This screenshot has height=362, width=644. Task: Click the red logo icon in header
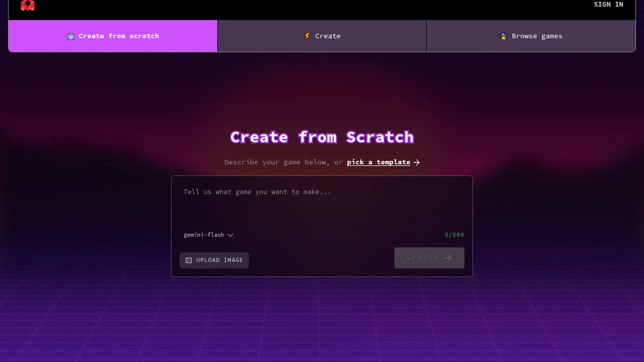[28, 5]
